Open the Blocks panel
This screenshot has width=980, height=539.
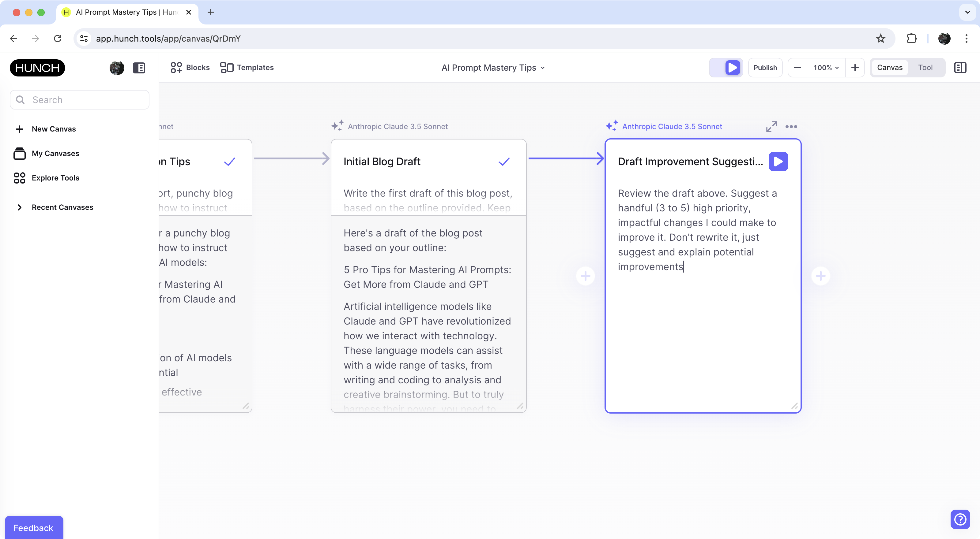190,67
